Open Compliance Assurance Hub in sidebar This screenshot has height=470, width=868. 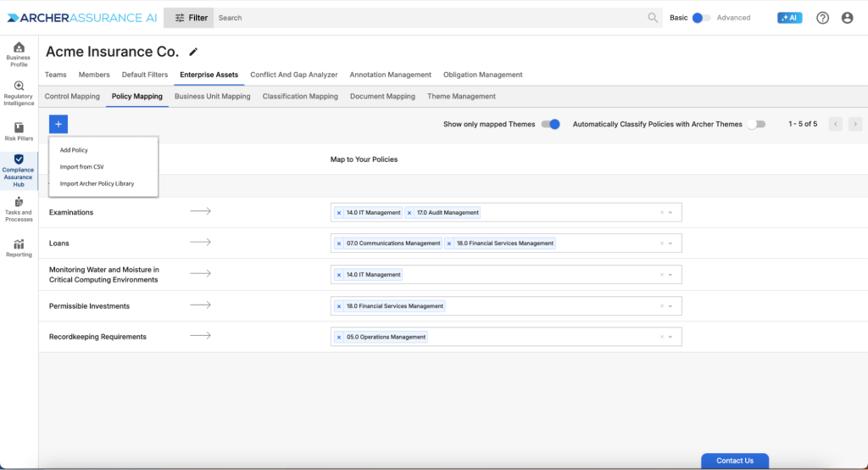[19, 171]
